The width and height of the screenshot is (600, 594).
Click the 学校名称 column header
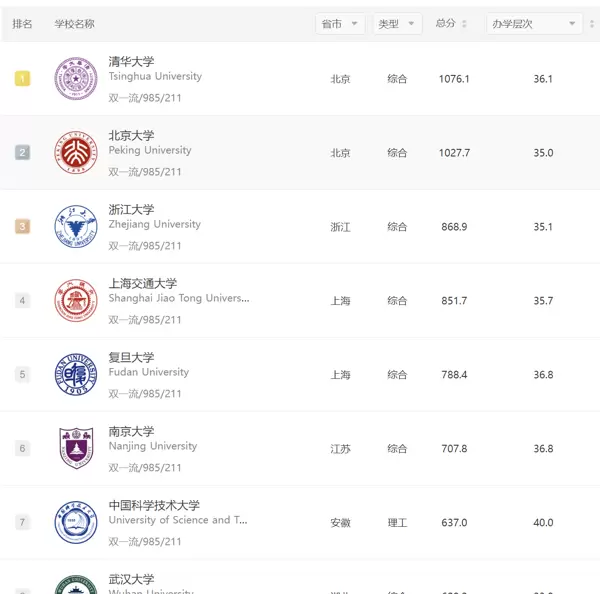click(75, 24)
